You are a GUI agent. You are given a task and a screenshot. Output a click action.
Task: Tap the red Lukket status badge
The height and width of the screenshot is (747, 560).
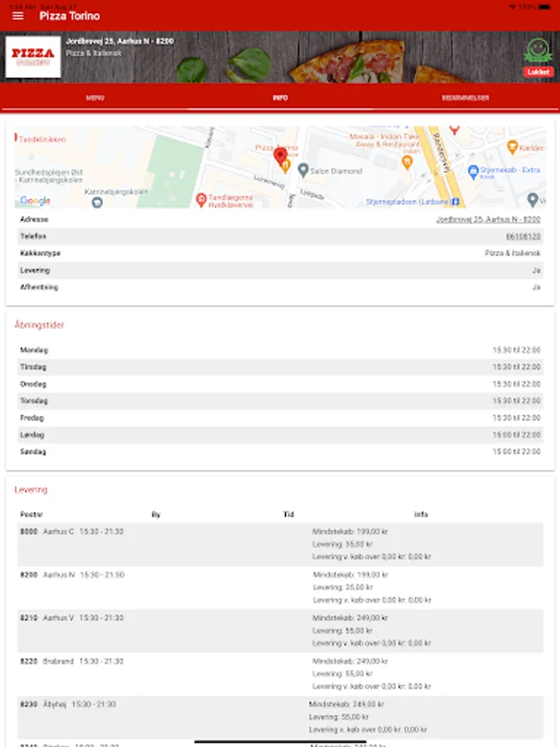[x=538, y=72]
